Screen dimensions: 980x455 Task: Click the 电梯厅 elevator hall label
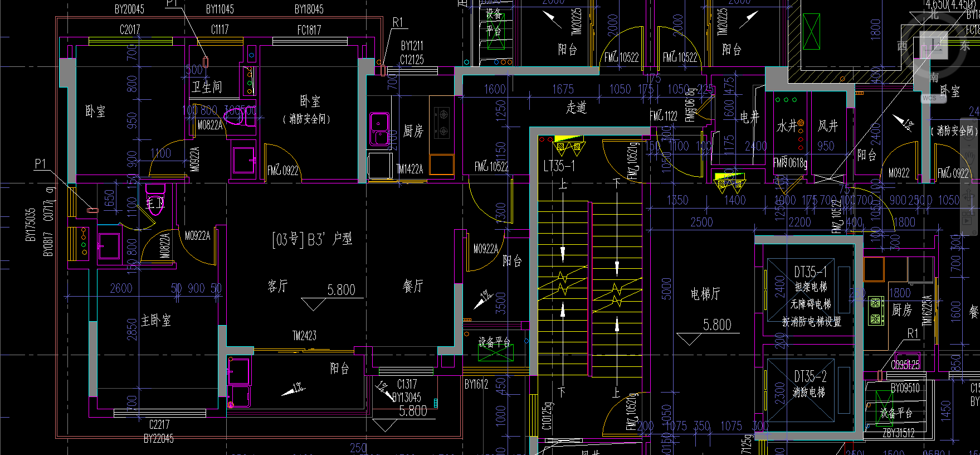point(705,294)
